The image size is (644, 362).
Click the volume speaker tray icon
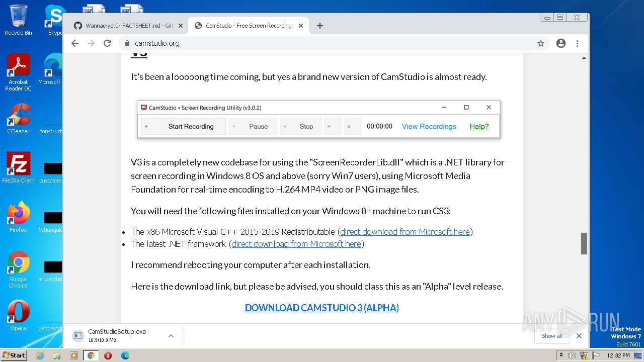(x=572, y=355)
